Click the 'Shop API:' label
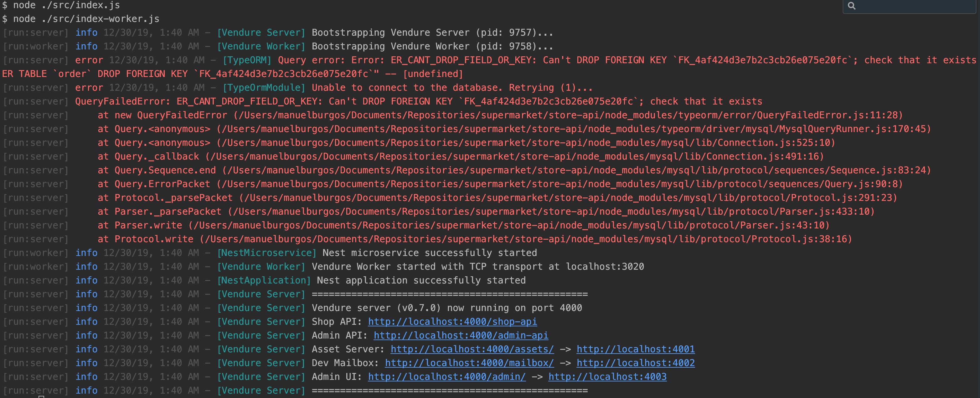The height and width of the screenshot is (398, 980). pyautogui.click(x=336, y=322)
